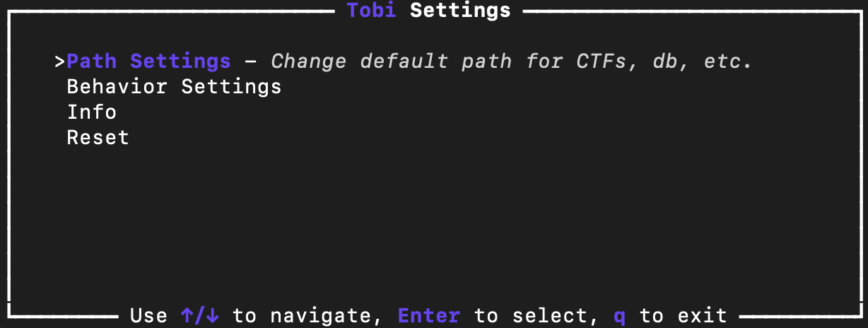Click the down arrow glyph in footer
Screen dimensions: 868x328
[x=213, y=315]
